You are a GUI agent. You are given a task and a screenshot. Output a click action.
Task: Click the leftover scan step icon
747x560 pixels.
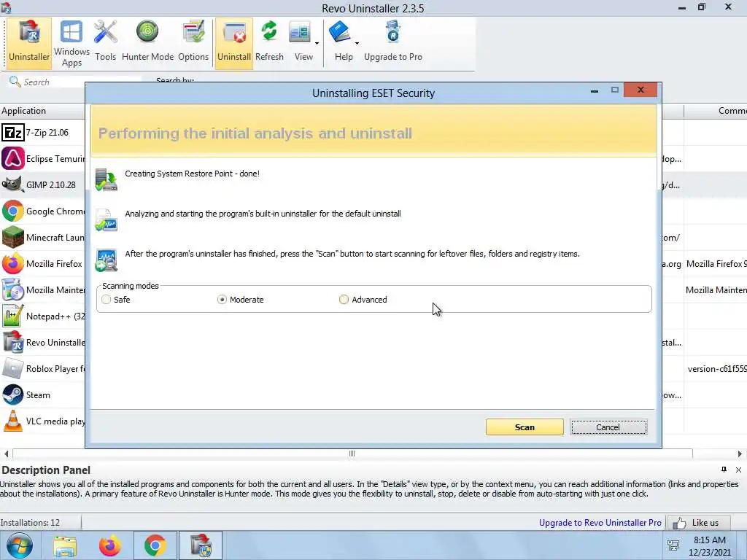click(x=107, y=260)
